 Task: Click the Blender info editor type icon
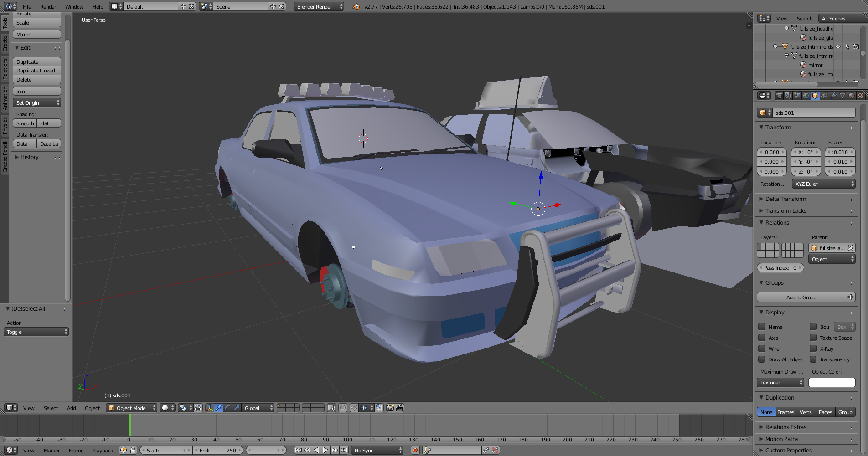coord(11,6)
